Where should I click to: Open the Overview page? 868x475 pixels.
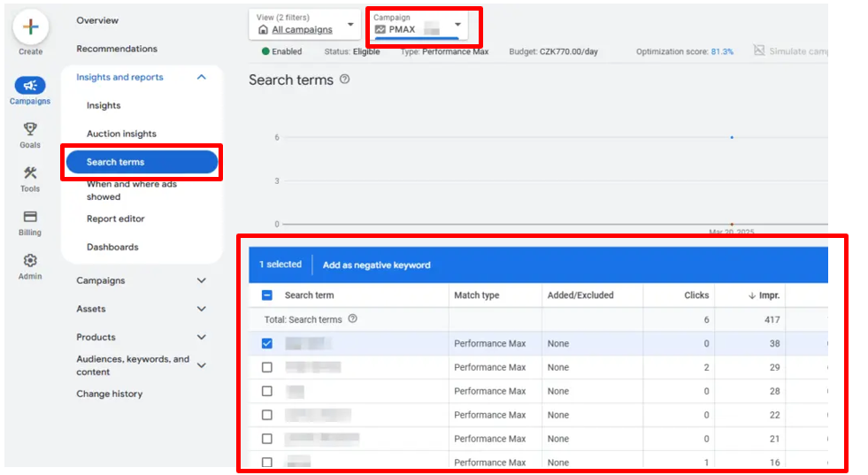click(x=97, y=20)
